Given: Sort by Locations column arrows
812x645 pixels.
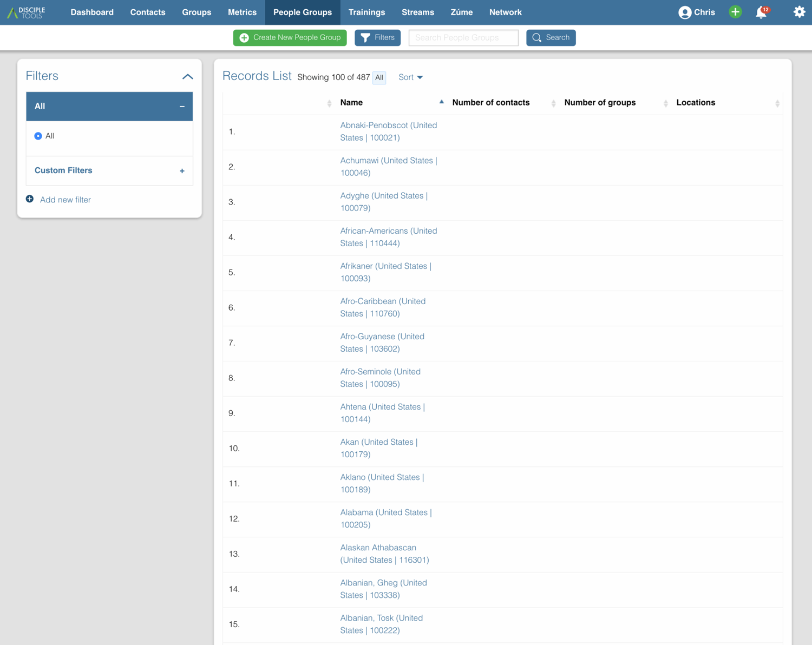Looking at the screenshot, I should pyautogui.click(x=777, y=103).
